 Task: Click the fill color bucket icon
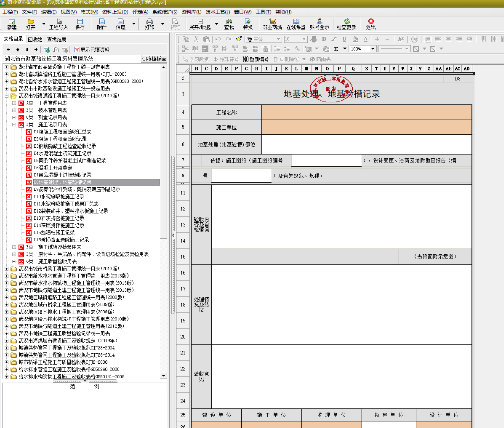click(x=355, y=39)
